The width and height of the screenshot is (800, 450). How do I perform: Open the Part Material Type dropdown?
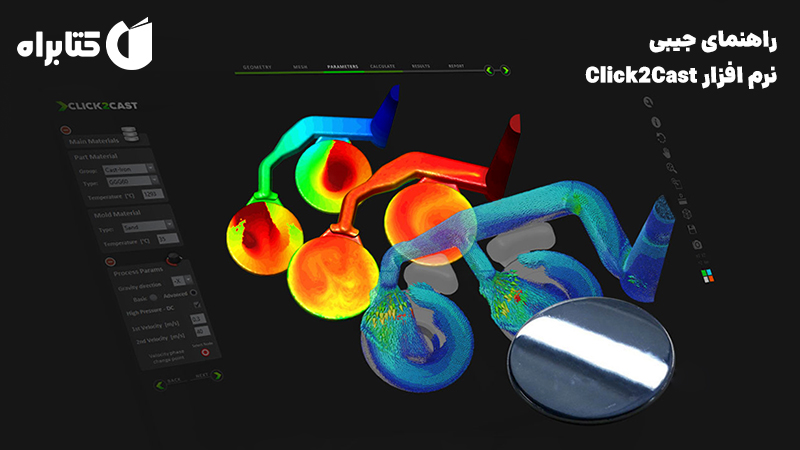click(x=133, y=181)
